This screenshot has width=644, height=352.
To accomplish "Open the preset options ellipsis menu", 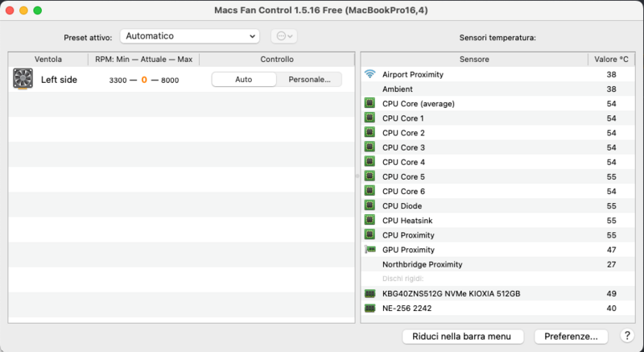I will click(285, 36).
